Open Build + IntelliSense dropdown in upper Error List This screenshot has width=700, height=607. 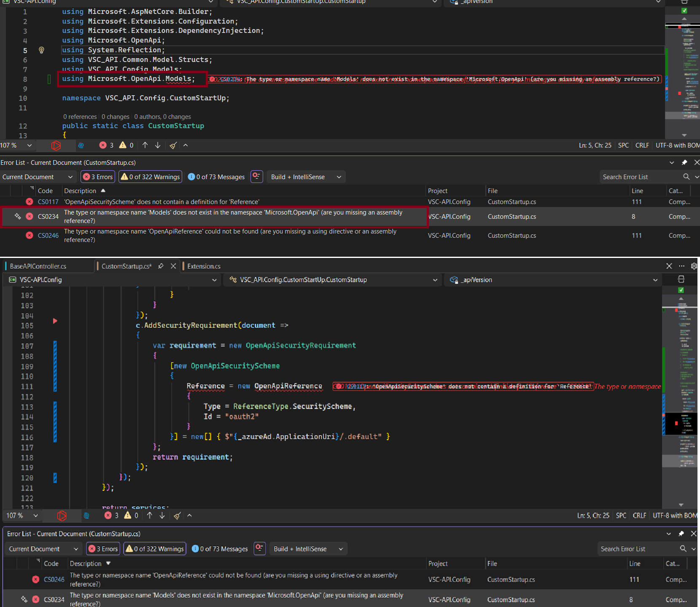pyautogui.click(x=306, y=177)
